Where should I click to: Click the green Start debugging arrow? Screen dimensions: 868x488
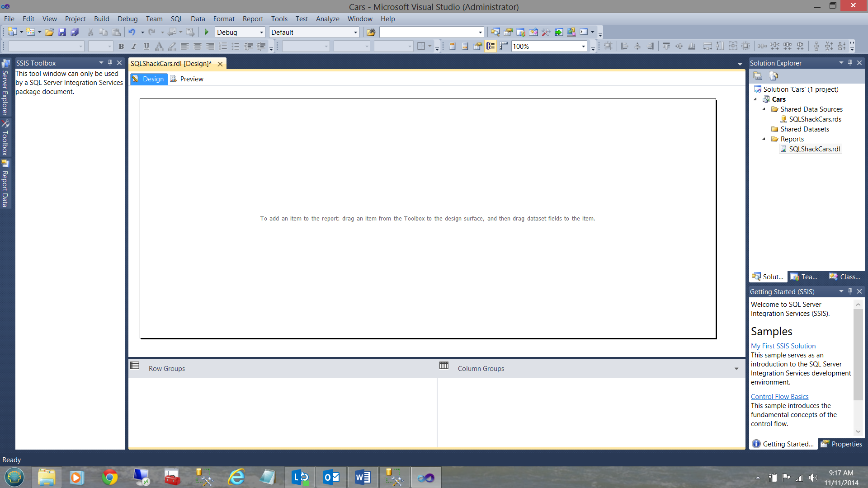(x=207, y=32)
